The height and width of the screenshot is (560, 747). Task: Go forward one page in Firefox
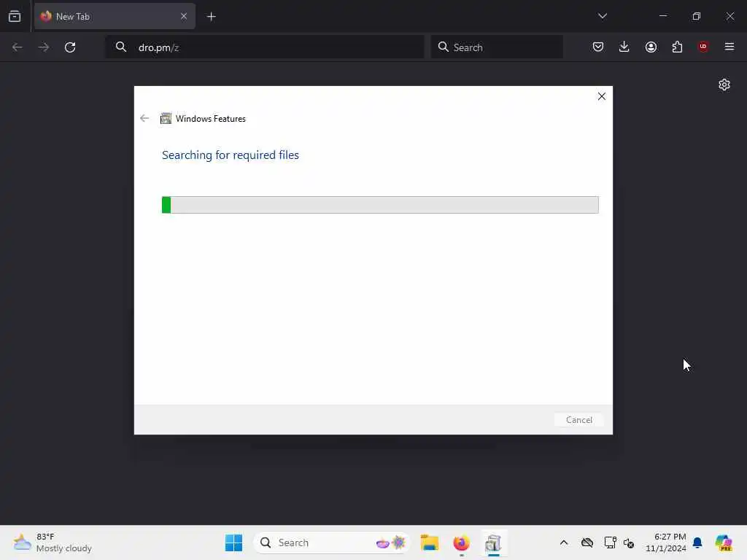43,47
